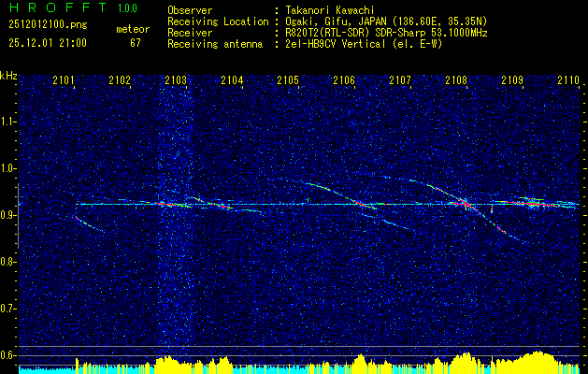Click the 2109 time marker
Viewport: 588px width, 374px height.
click(x=512, y=80)
